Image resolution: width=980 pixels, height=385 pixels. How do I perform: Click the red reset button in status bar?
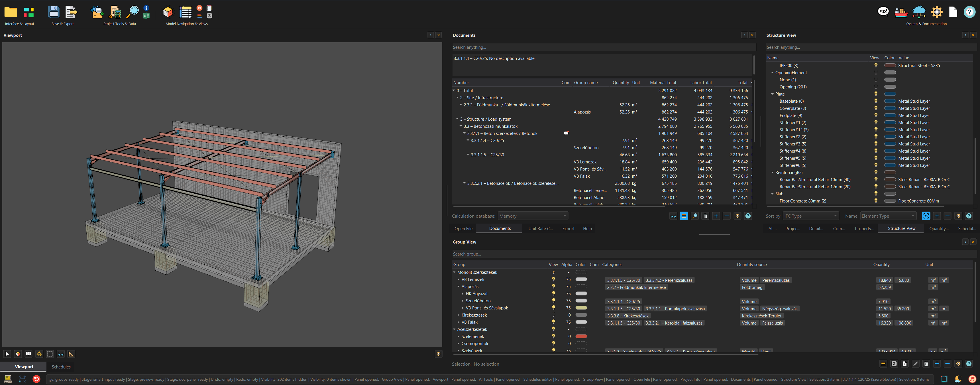[x=36, y=379]
